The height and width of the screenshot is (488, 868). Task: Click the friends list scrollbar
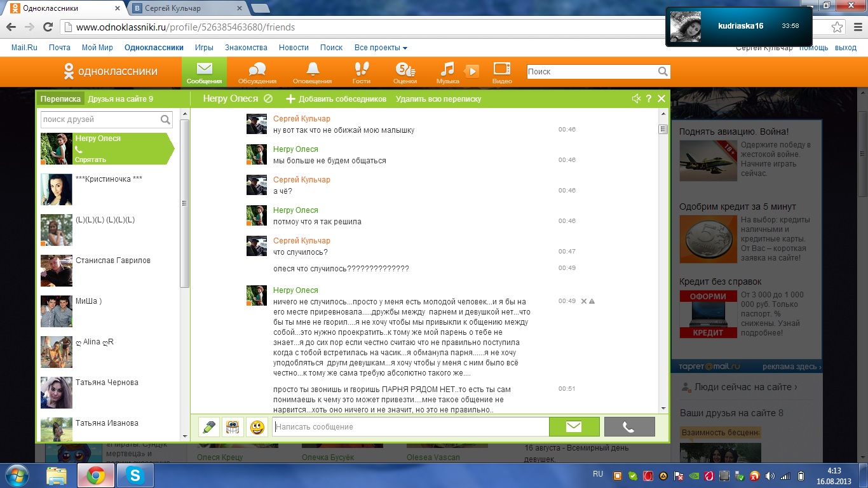point(185,203)
